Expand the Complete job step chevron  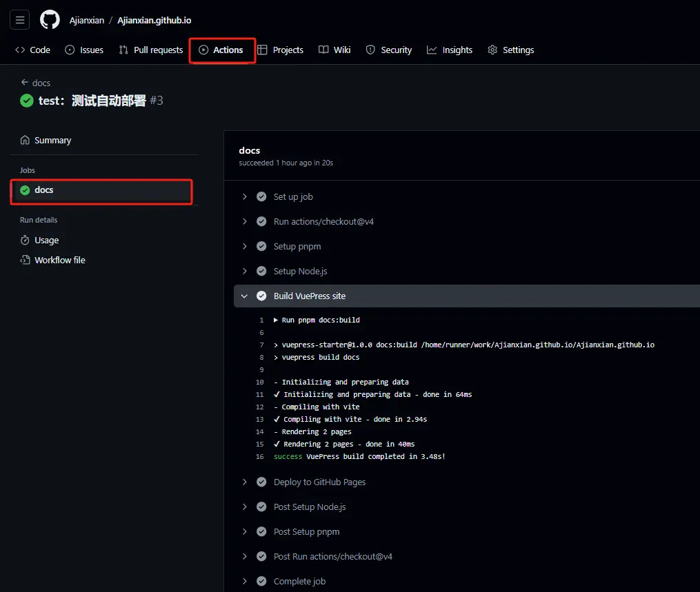point(245,581)
